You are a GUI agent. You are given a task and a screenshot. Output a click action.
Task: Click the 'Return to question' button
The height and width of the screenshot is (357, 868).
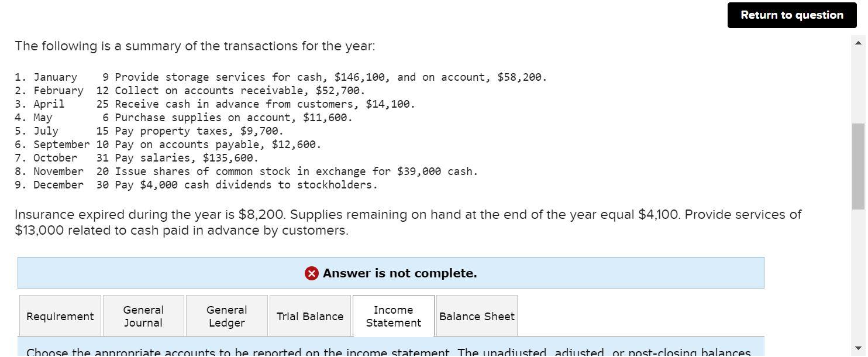(x=791, y=15)
